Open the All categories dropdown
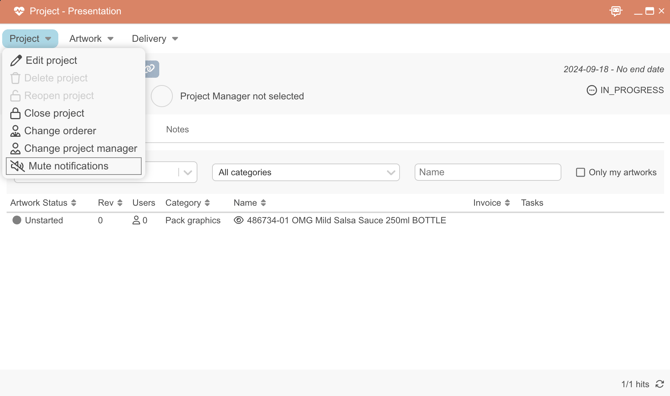Viewport: 670px width, 396px height. pos(306,172)
